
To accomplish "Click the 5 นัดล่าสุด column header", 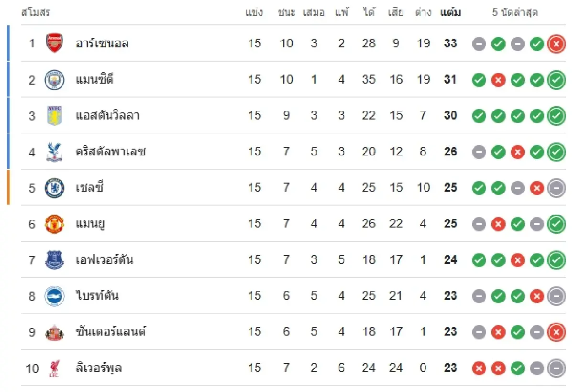I will [x=515, y=12].
